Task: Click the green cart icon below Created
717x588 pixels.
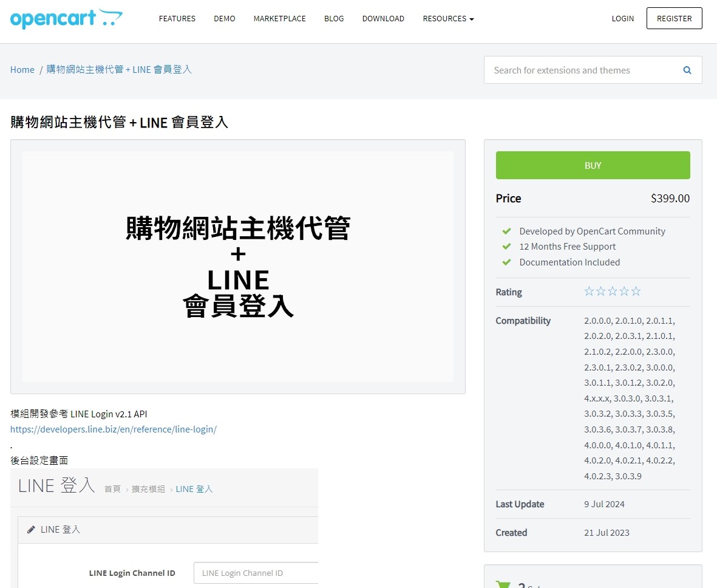Action: pyautogui.click(x=503, y=584)
